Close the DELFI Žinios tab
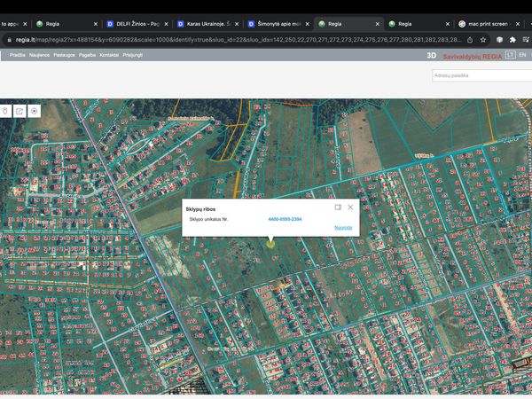532x399 pixels. [x=167, y=24]
